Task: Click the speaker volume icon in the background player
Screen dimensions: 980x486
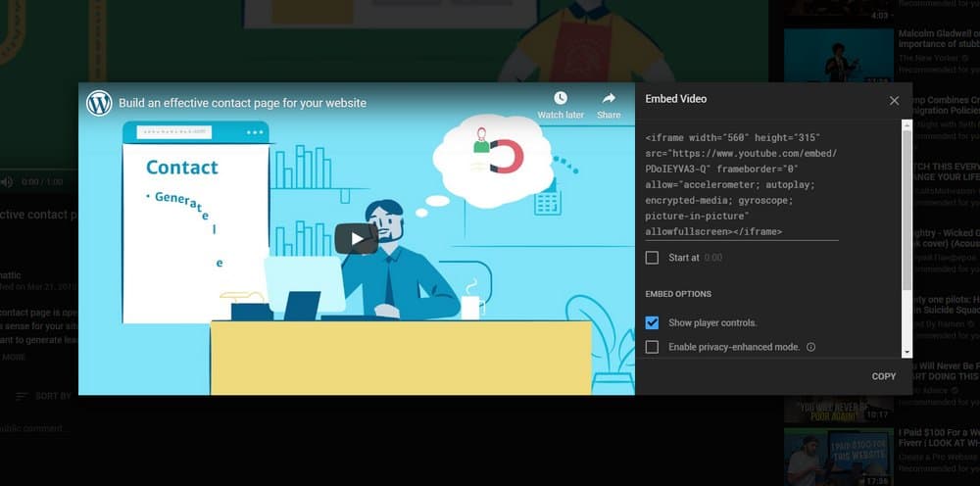Action: 7,182
